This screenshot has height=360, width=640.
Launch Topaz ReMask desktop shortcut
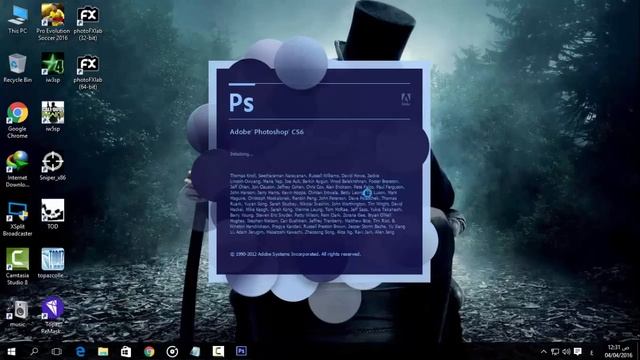(53, 316)
